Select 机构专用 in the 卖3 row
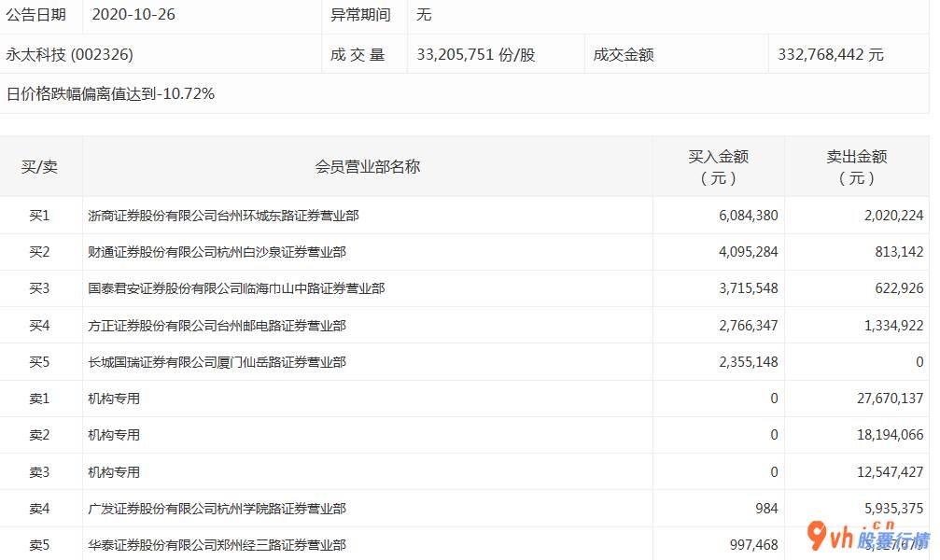The image size is (940, 560). (114, 472)
